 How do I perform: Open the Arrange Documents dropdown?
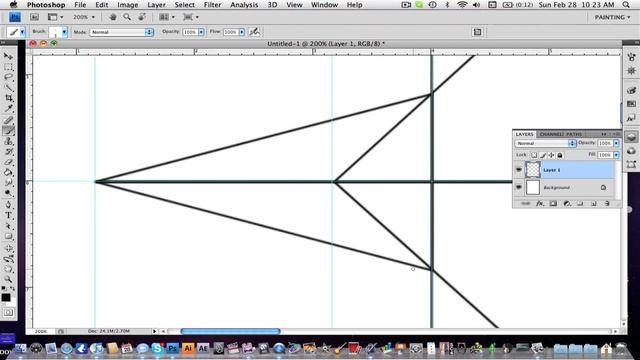(167, 17)
